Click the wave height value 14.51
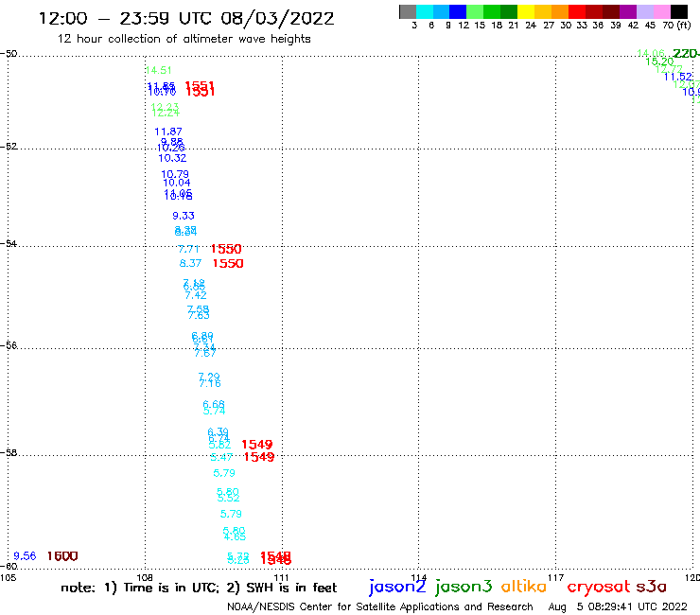Screen dimensions: 700x615 click(x=159, y=70)
